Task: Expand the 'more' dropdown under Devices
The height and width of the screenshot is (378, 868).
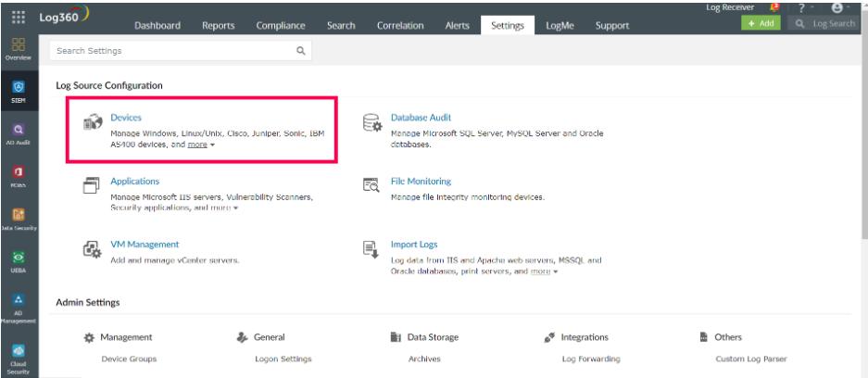Action: click(202, 145)
